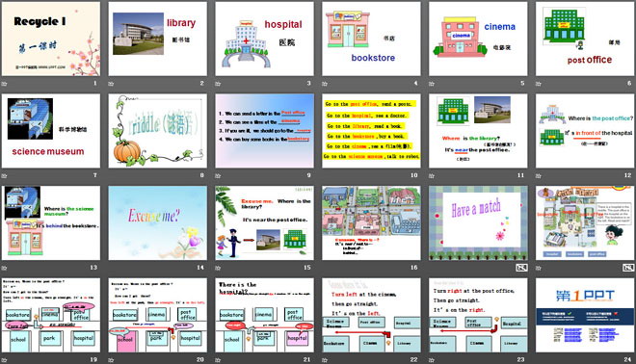Image resolution: width=636 pixels, height=364 pixels.
Task: Select the 'hospital' slide thumbnail
Action: [x=264, y=39]
